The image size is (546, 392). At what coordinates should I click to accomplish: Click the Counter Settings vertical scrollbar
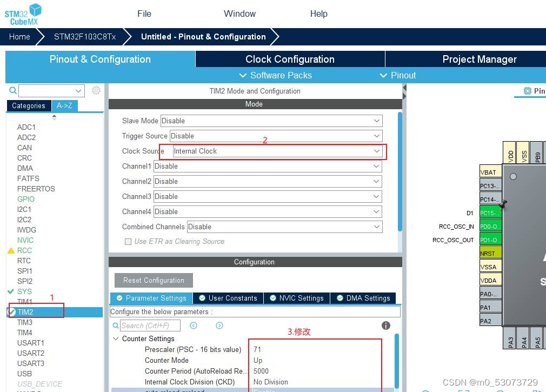396,361
